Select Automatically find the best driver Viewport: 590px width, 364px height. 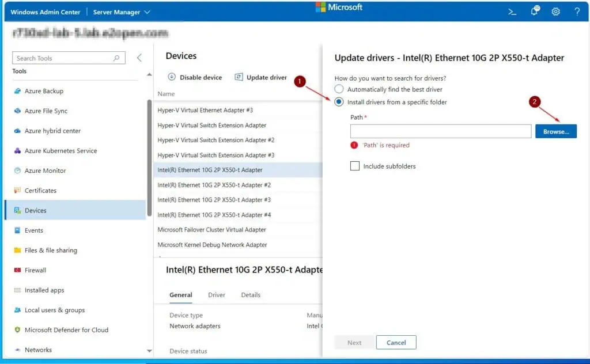pos(339,89)
